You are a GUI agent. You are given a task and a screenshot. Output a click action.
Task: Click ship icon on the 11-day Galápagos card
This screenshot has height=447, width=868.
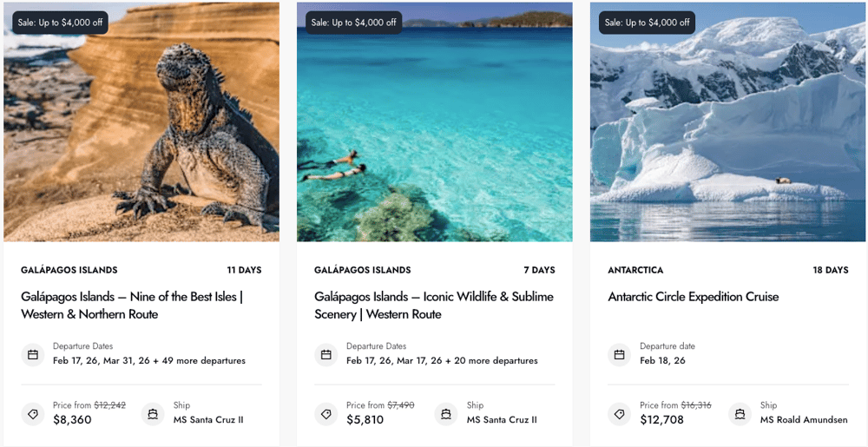153,413
